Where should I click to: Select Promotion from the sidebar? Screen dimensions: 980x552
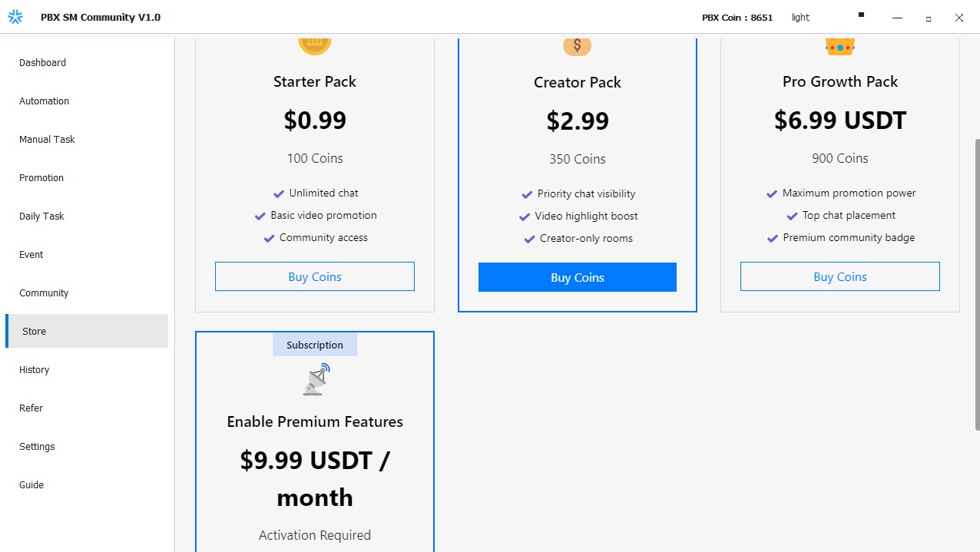[41, 178]
